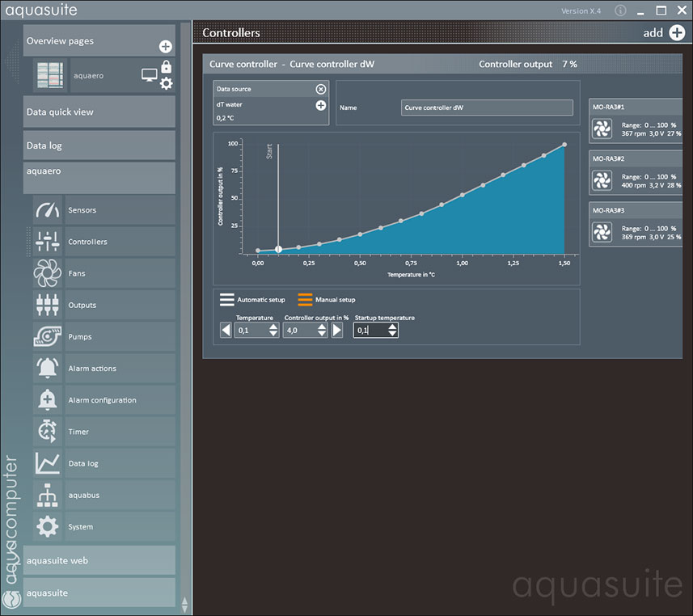Select Manual setup mode
This screenshot has width=693, height=616.
pos(327,300)
